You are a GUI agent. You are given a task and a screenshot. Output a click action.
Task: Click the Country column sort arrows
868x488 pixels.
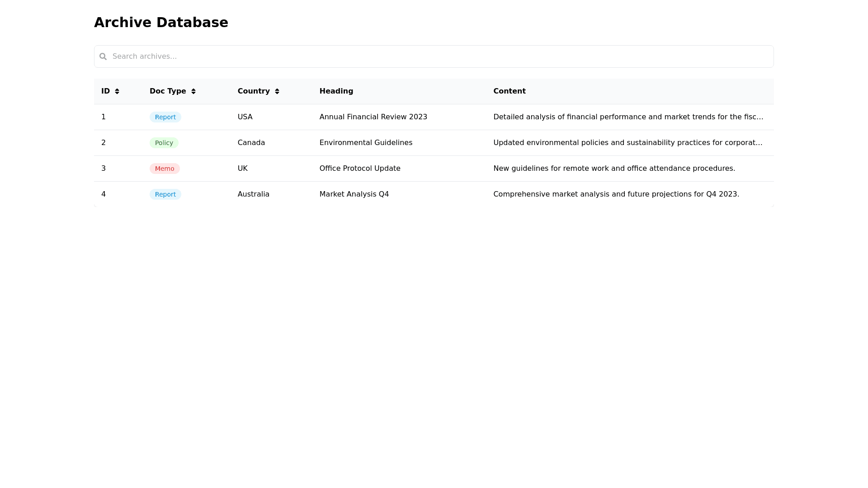(277, 91)
